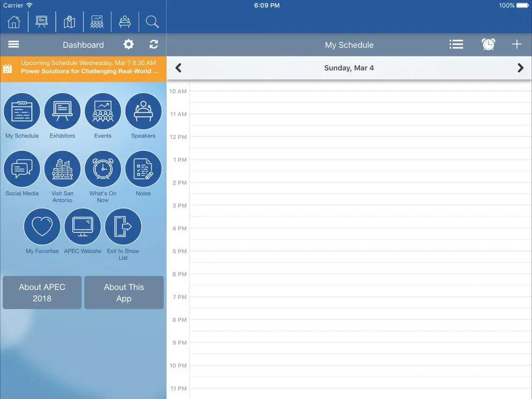The height and width of the screenshot is (399, 532).
Task: Open the Events dashboard tile
Action: point(103,116)
